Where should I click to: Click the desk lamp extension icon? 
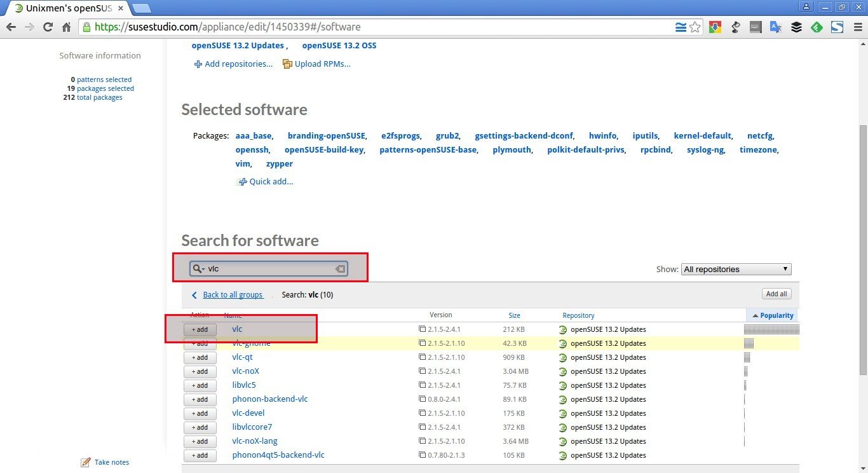click(x=735, y=27)
